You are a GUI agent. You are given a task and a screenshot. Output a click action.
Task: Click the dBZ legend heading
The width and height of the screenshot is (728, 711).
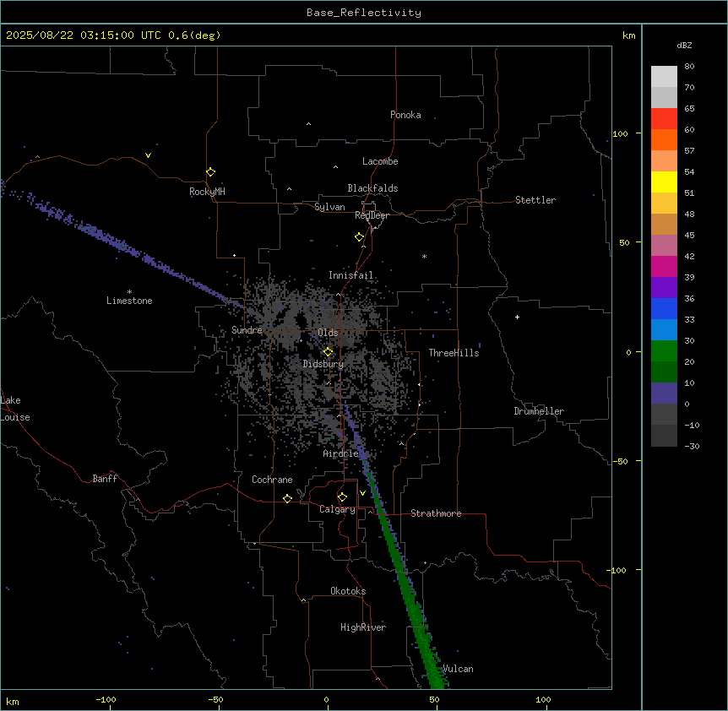pos(684,45)
